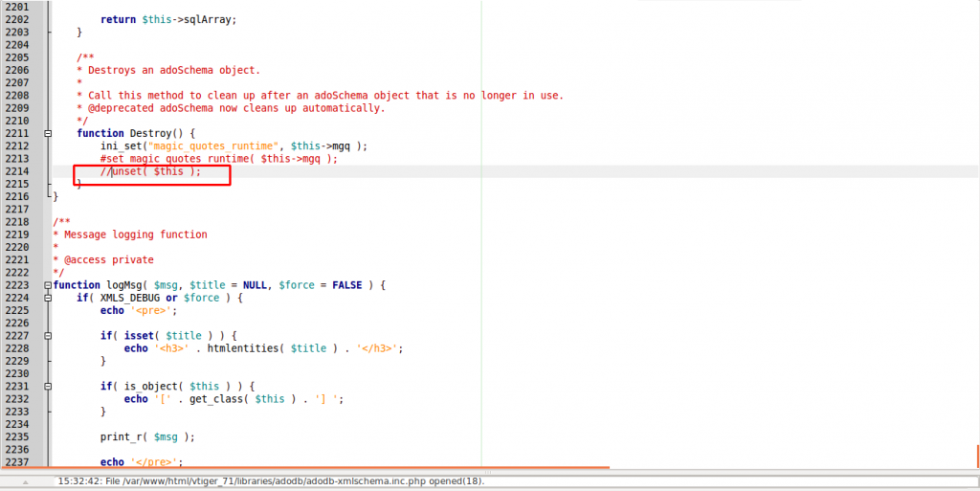Screen dimensions: 980x491
Task: Click the small arrow left of status message
Action: (25, 481)
